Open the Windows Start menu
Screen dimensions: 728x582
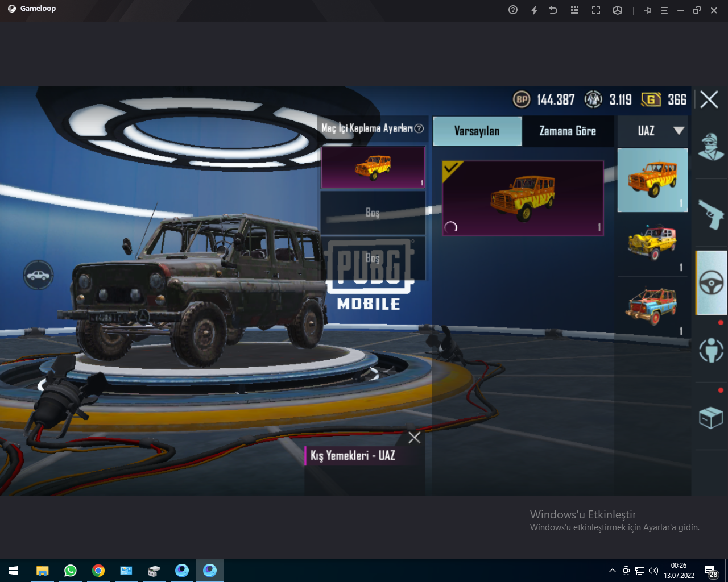[x=14, y=571]
